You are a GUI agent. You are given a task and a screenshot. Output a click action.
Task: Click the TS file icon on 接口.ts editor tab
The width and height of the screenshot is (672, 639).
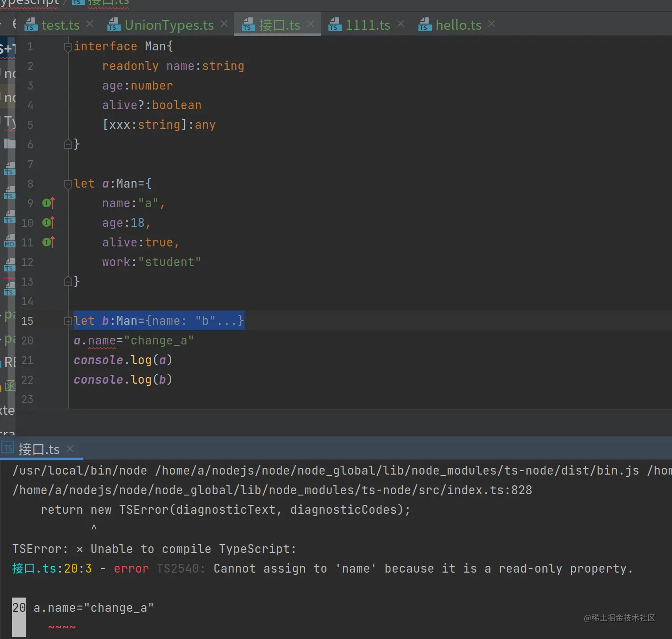248,25
